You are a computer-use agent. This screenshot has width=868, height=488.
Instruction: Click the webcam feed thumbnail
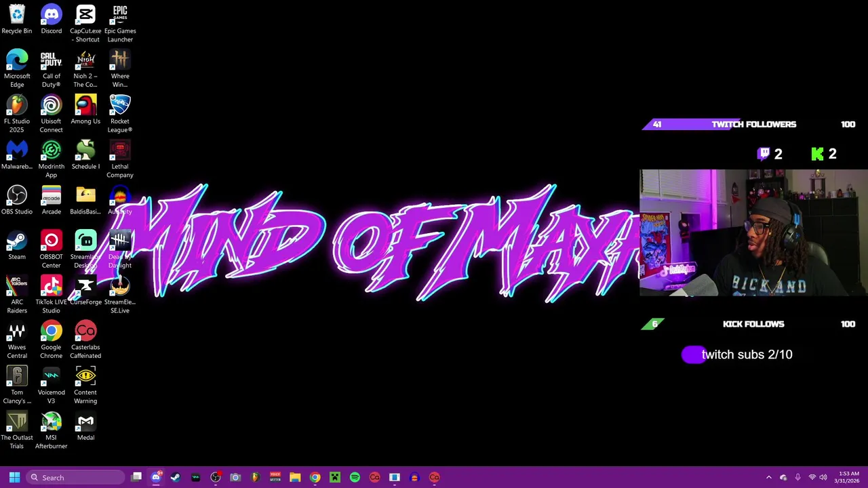753,233
